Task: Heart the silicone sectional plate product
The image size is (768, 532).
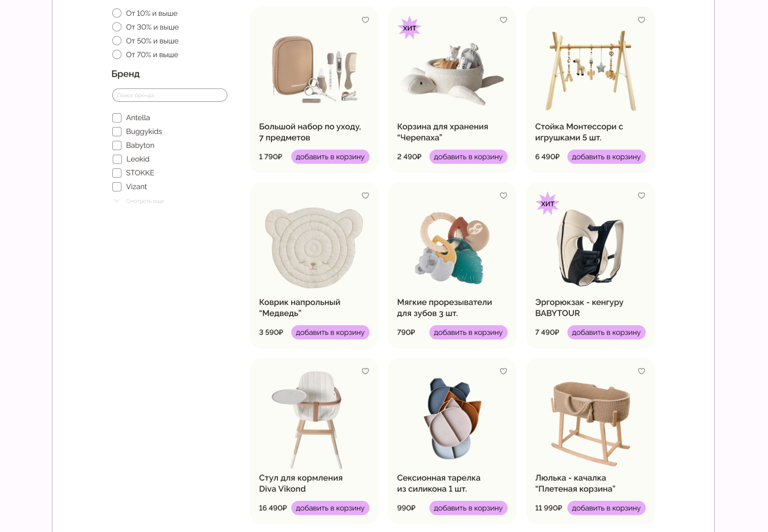Action: pos(503,371)
